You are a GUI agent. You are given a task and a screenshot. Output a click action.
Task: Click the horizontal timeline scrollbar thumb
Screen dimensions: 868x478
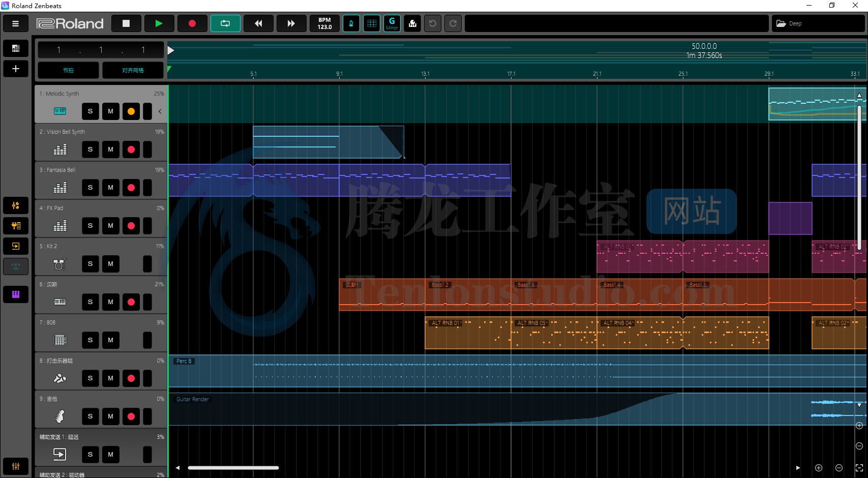(x=233, y=468)
